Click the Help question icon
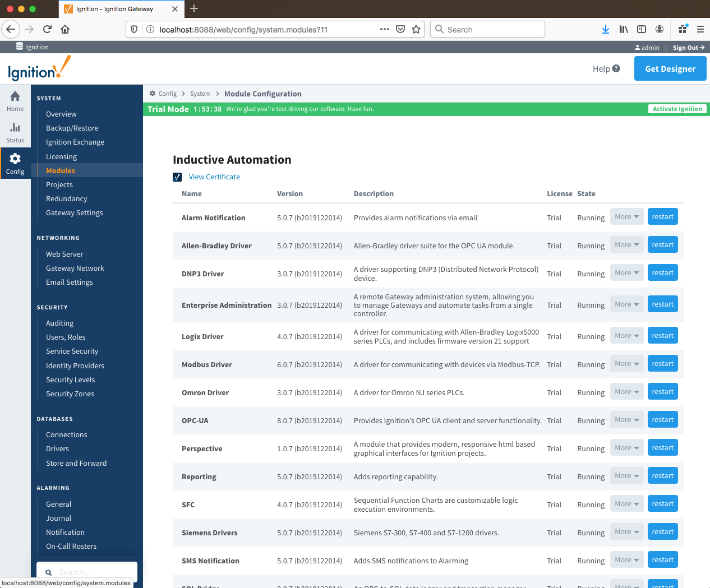Viewport: 710px width, 588px height. pyautogui.click(x=616, y=68)
